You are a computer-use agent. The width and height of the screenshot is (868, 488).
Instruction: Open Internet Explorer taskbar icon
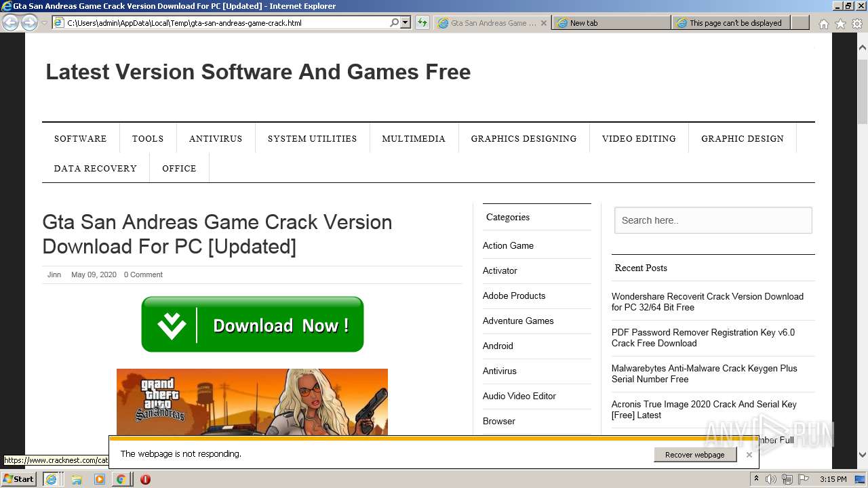pyautogui.click(x=51, y=479)
